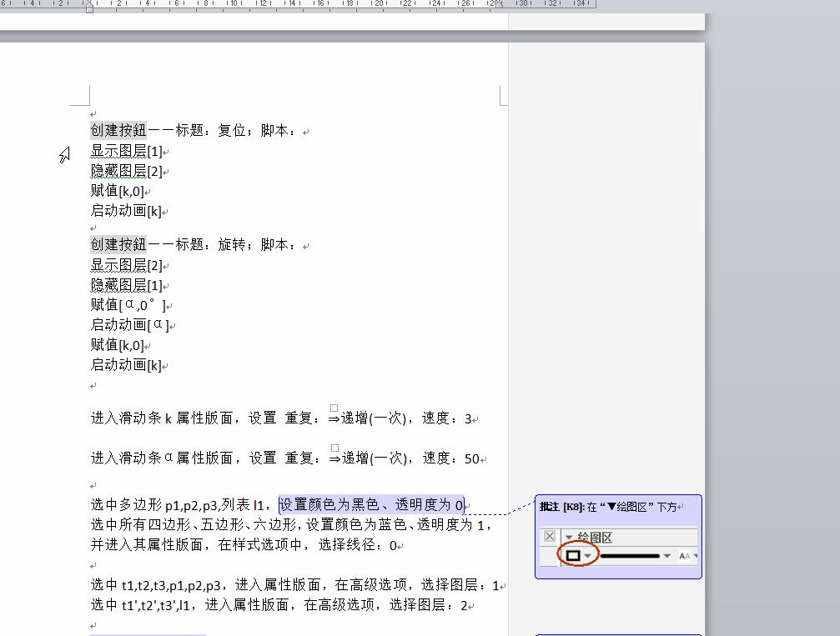This screenshot has height=636, width=840.
Task: Click the blue underlined selection at page bottom
Action: pos(147,633)
